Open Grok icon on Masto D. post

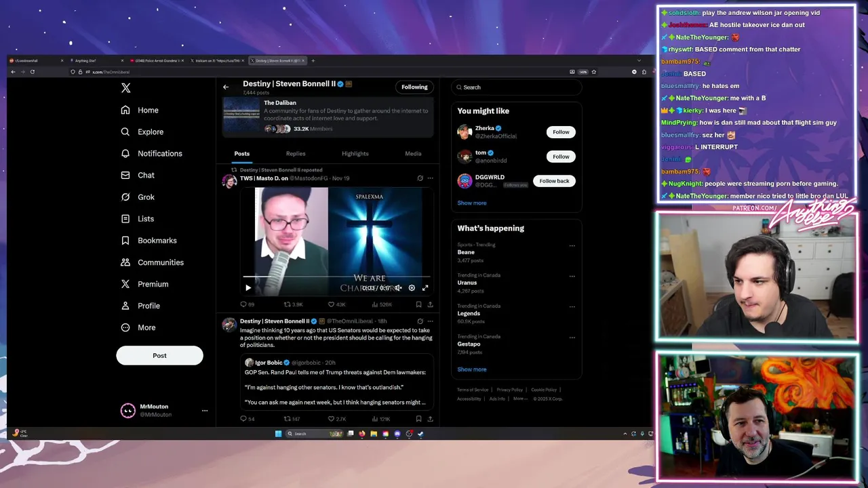coord(420,178)
